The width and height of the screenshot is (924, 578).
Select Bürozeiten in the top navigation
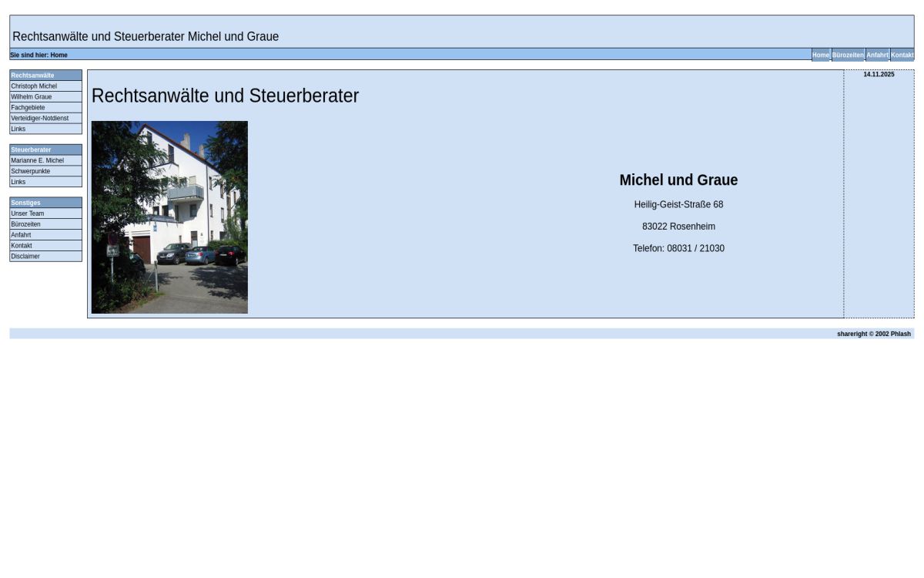[848, 55]
